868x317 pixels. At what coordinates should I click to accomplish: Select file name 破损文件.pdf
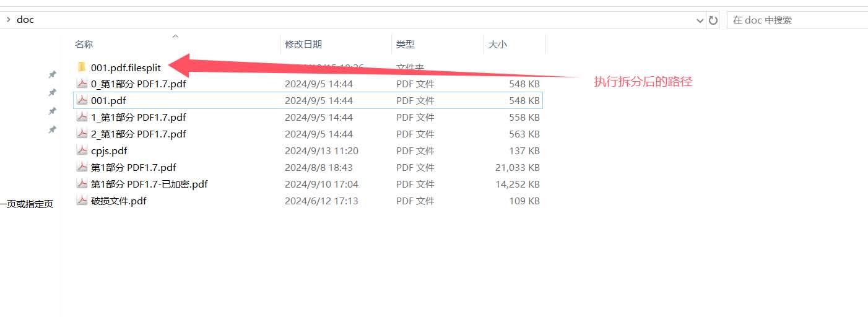[x=119, y=201]
